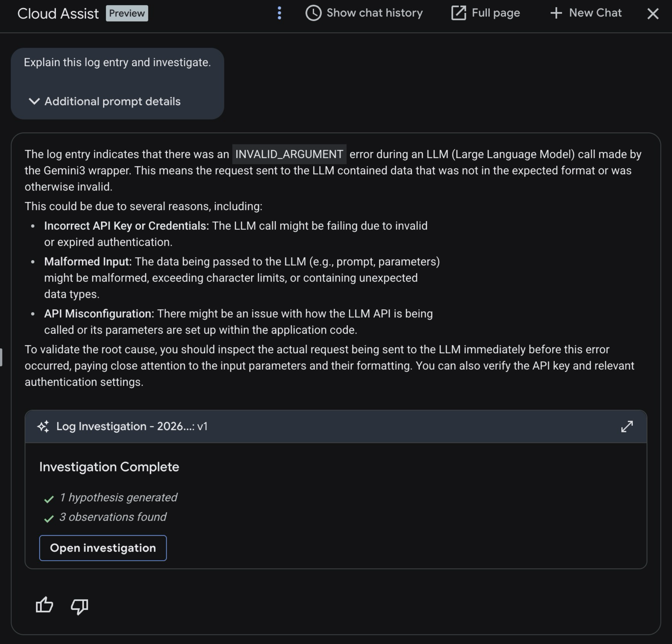Give the response a thumbs up

point(45,605)
